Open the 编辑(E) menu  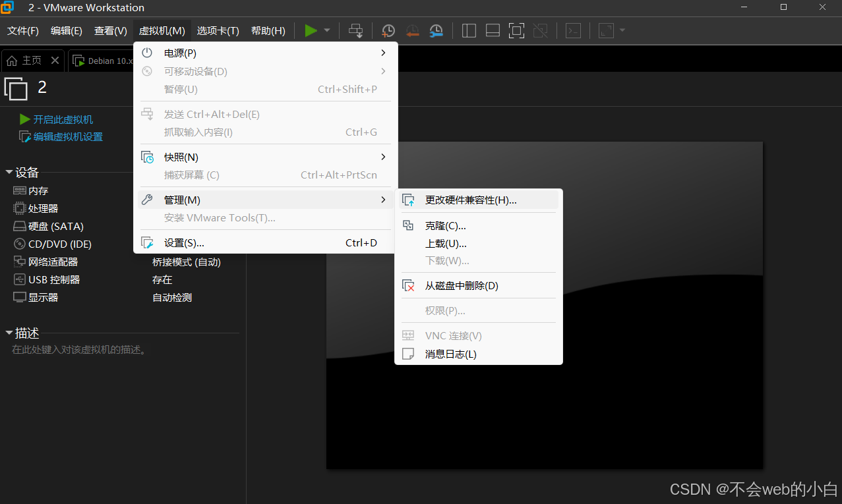coord(67,31)
